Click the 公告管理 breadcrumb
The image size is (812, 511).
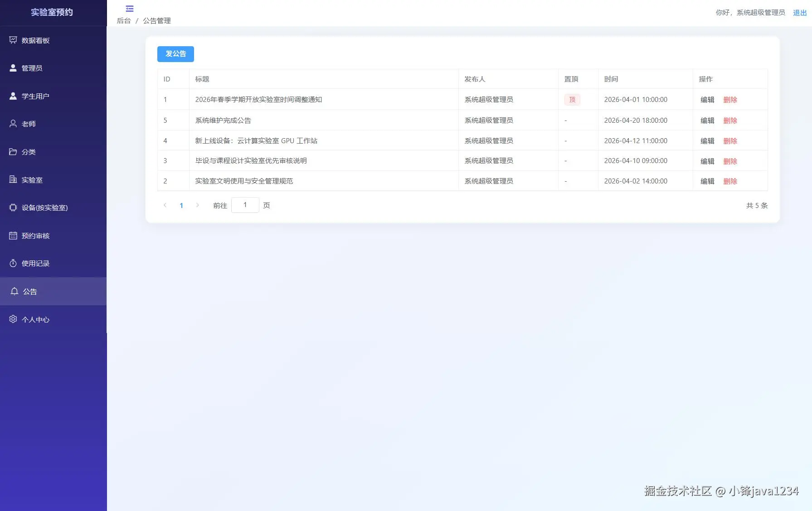click(x=157, y=21)
